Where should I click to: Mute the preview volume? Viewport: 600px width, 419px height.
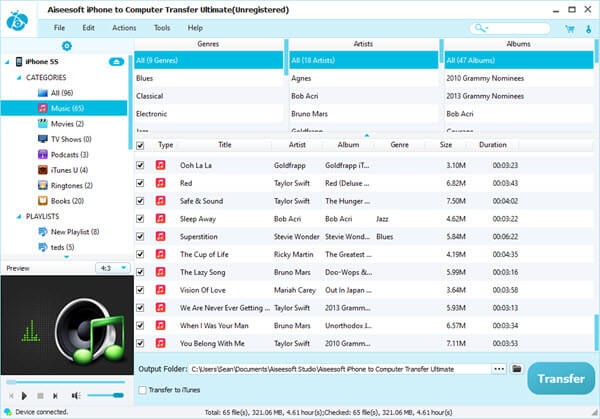76,396
